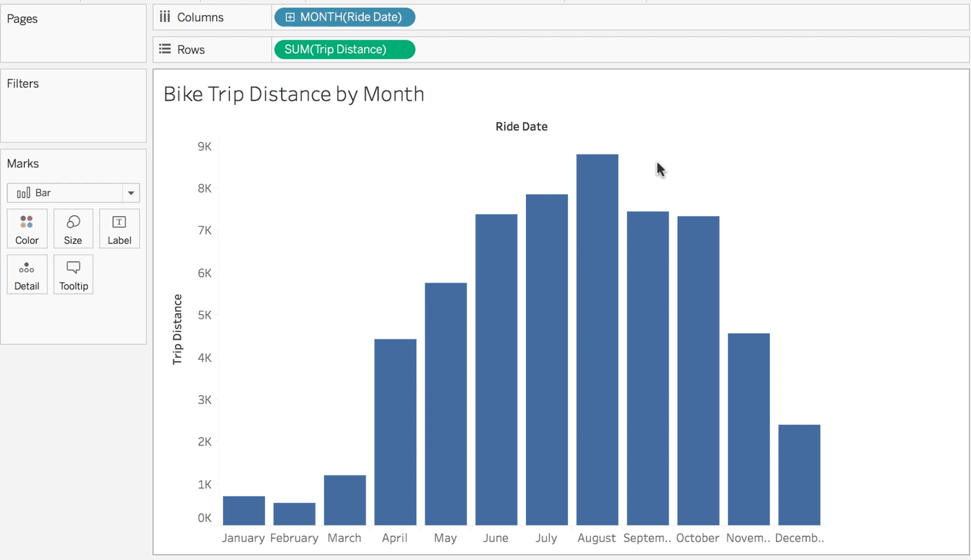Image resolution: width=971 pixels, height=560 pixels.
Task: Select the SUM(Trip Distance) pill on Rows
Action: 344,49
